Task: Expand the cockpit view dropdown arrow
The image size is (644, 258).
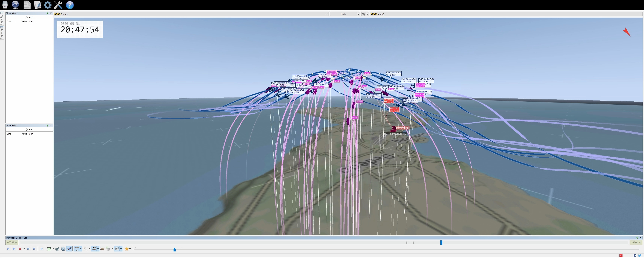Action: 53,249
